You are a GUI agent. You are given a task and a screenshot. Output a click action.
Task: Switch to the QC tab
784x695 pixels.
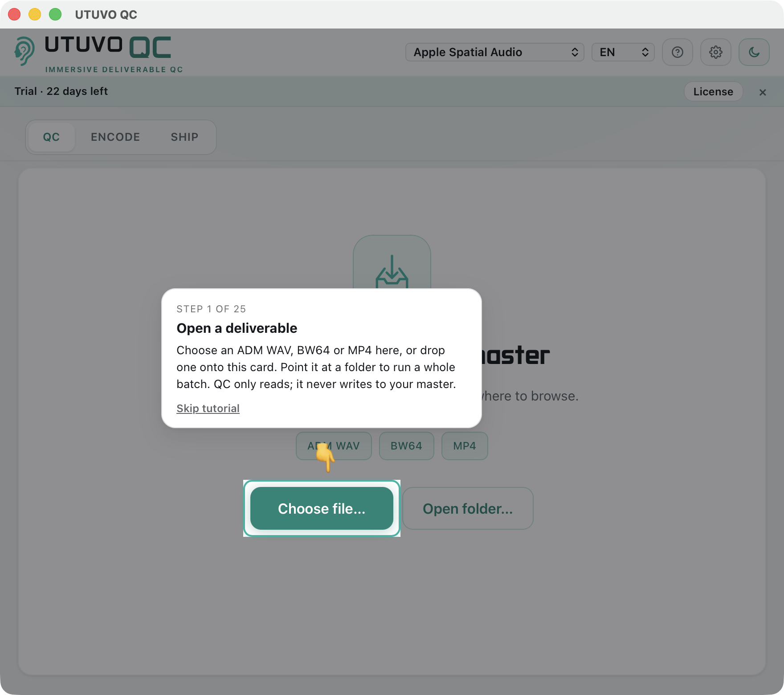pyautogui.click(x=51, y=137)
